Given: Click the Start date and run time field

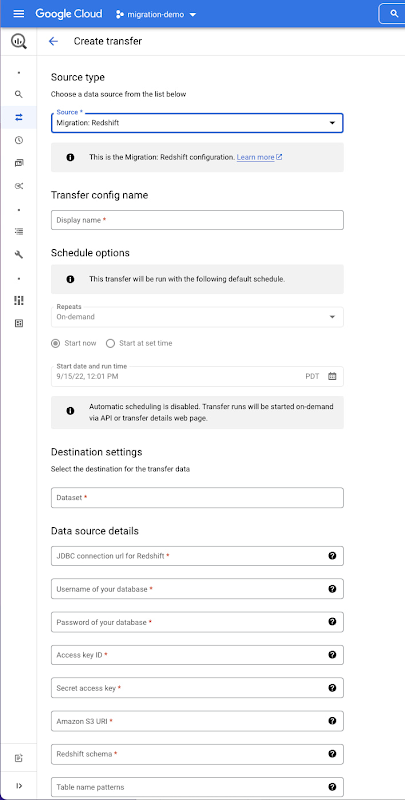Looking at the screenshot, I should click(197, 377).
